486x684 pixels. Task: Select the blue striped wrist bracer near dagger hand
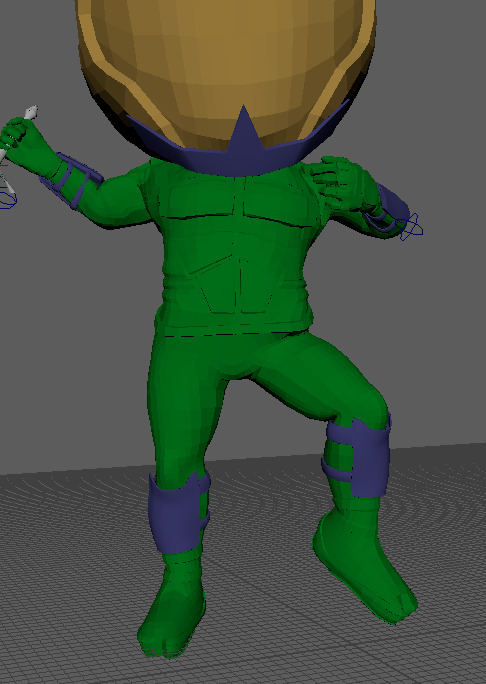coord(72,181)
